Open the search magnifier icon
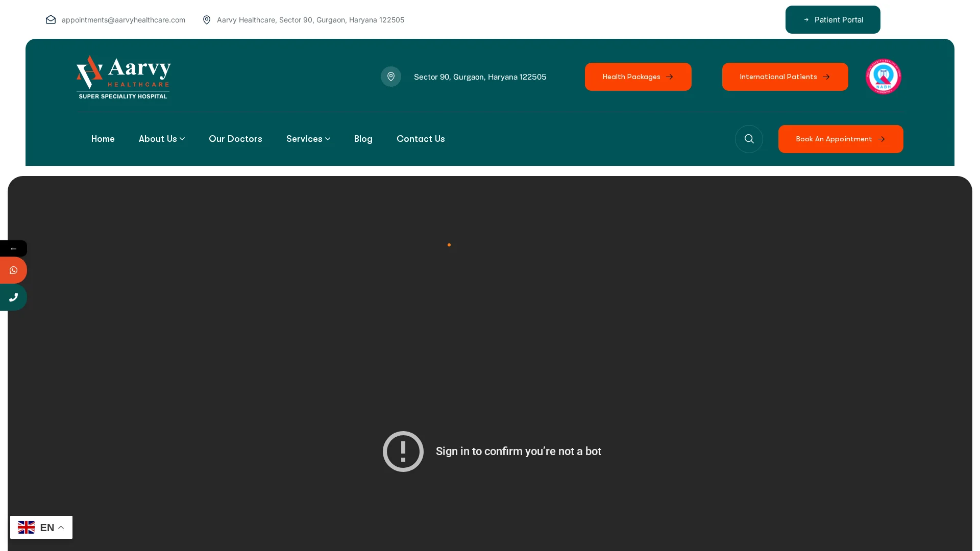This screenshot has height=551, width=980. [x=749, y=139]
